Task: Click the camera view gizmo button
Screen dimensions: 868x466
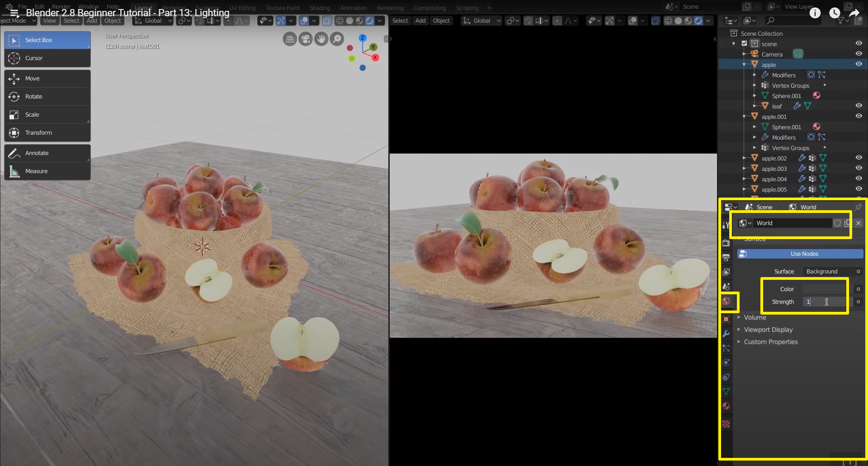Action: tap(306, 39)
